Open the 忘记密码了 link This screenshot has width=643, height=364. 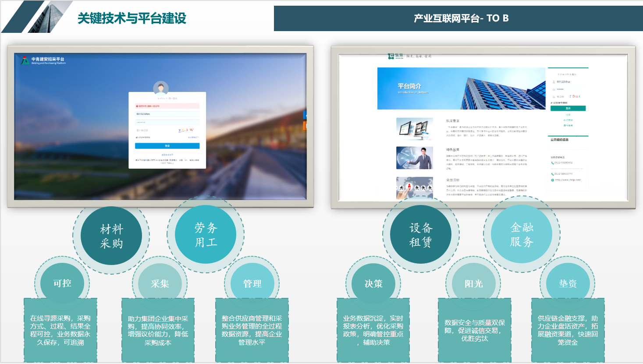point(194,137)
